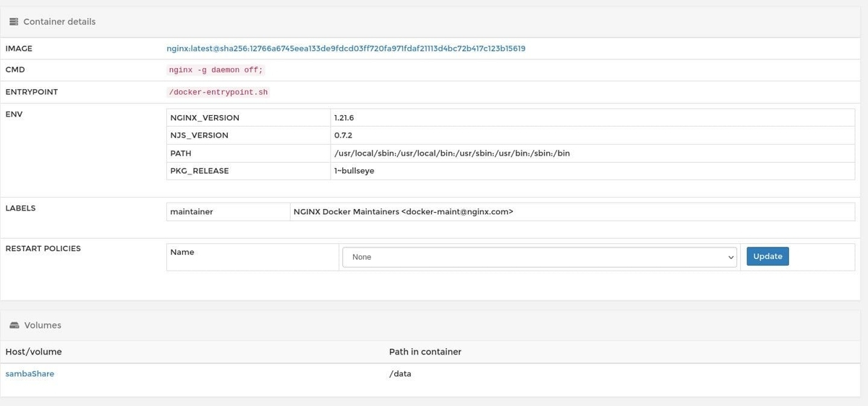Click the 1.21.6 version value
868x406 pixels.
344,117
